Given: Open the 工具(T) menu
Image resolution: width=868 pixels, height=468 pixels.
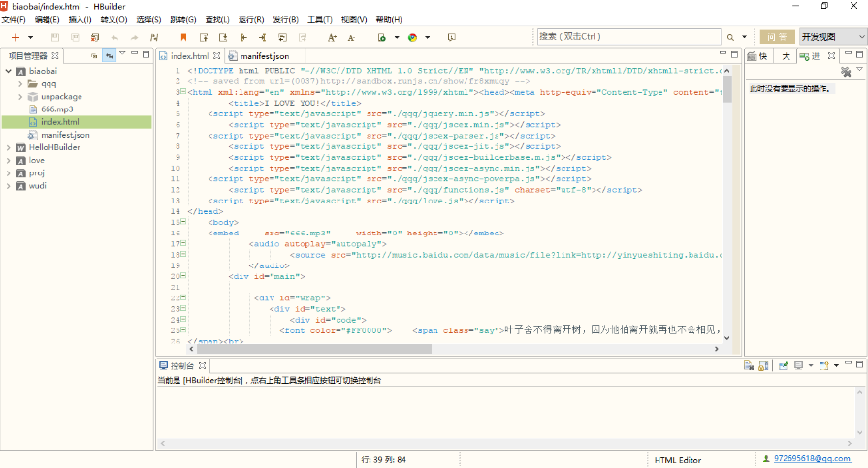Looking at the screenshot, I should 320,20.
